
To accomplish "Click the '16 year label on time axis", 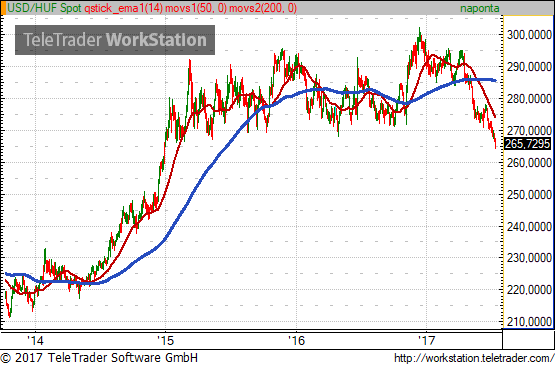I will click(x=296, y=340).
